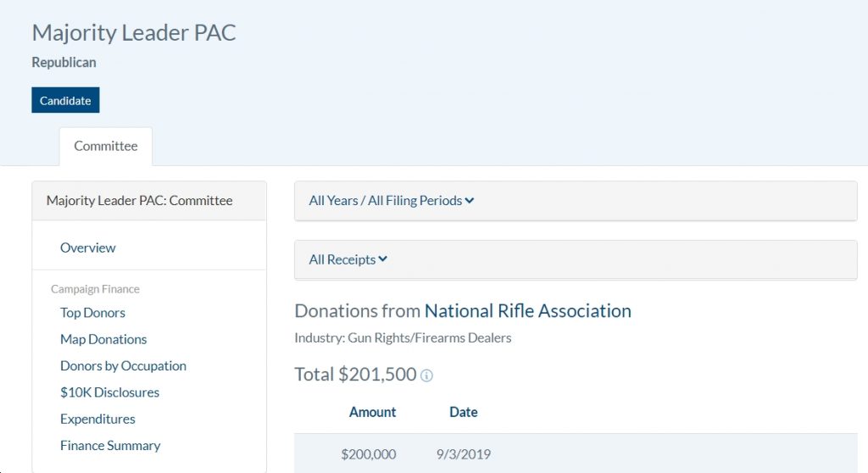Click the chevron next to All Filing Periods
The height and width of the screenshot is (473, 868).
click(x=470, y=201)
